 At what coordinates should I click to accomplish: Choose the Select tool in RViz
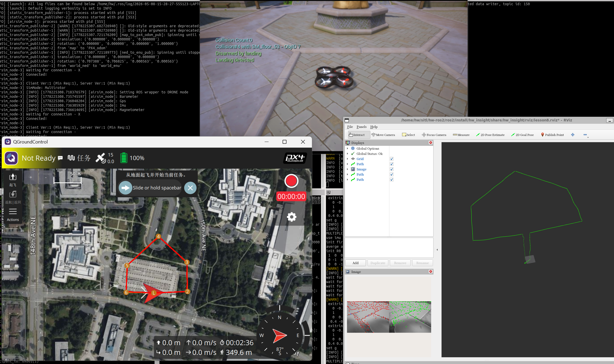408,135
